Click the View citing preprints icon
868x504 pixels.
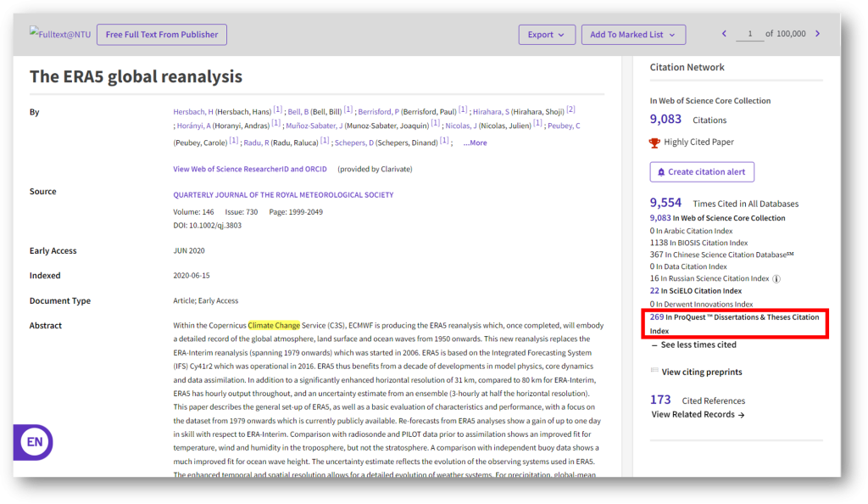(x=655, y=370)
